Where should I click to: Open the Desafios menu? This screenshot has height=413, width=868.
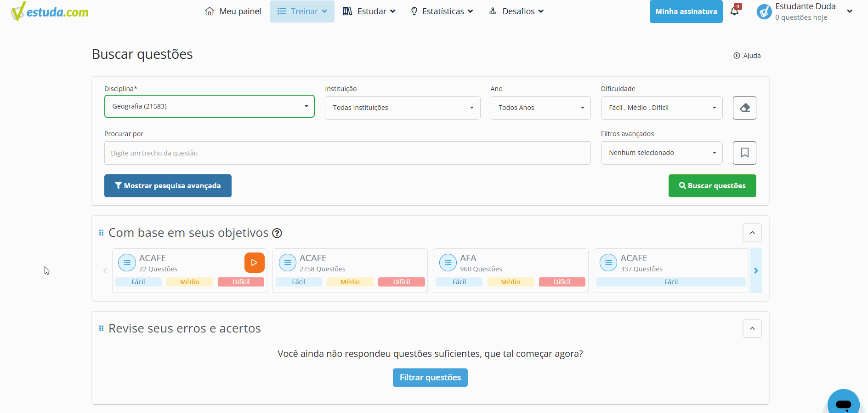coord(516,11)
